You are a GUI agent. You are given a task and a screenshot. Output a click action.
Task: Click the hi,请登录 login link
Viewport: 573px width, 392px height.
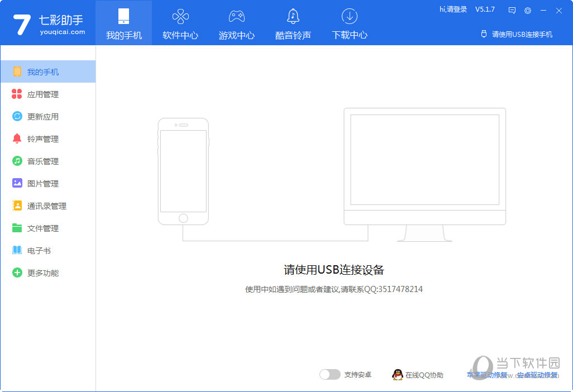pyautogui.click(x=453, y=9)
